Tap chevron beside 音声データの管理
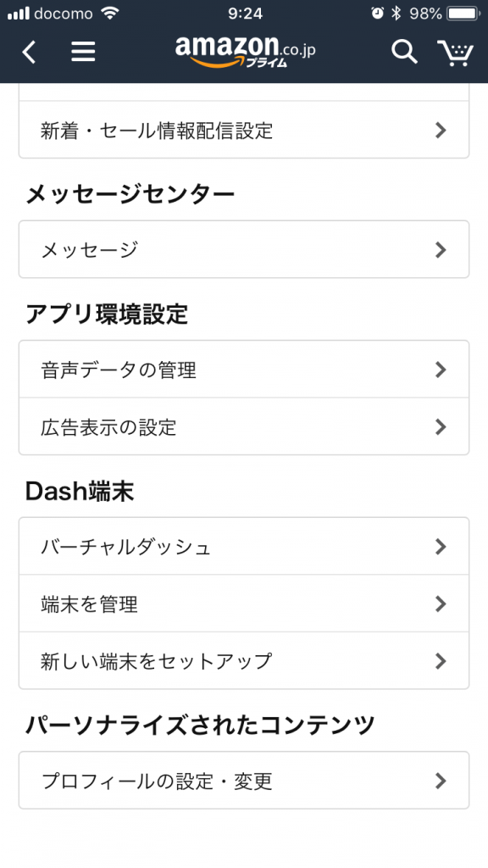 point(441,370)
